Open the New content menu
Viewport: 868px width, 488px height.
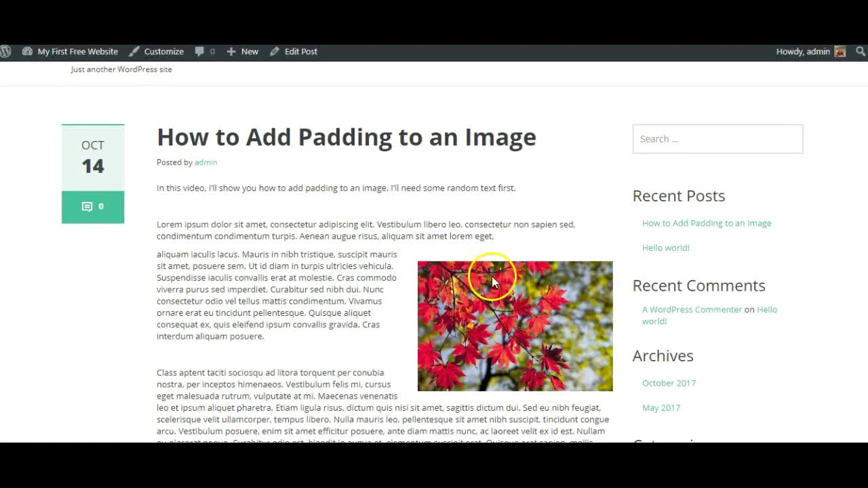(x=242, y=52)
